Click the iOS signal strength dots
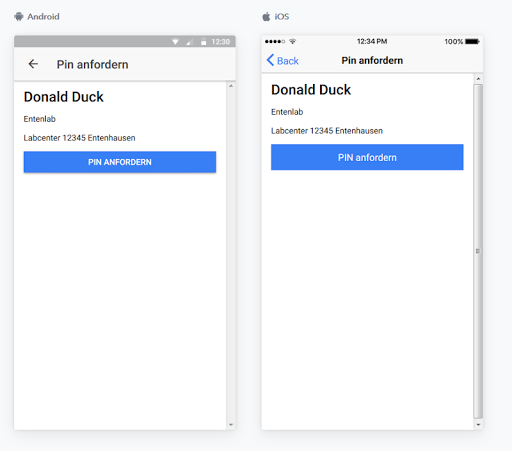Screen dimensions: 512x451 [x=275, y=41]
